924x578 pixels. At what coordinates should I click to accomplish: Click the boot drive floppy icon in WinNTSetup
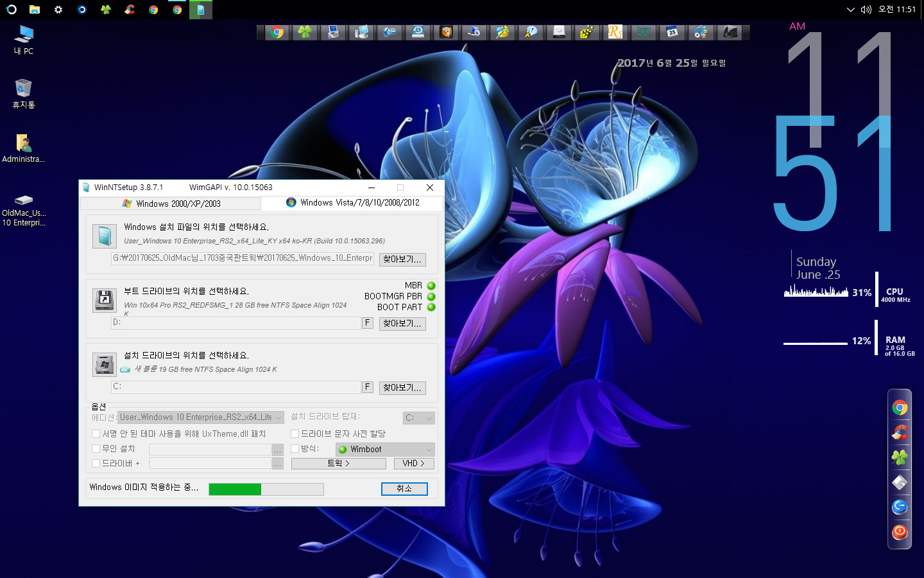pyautogui.click(x=104, y=300)
